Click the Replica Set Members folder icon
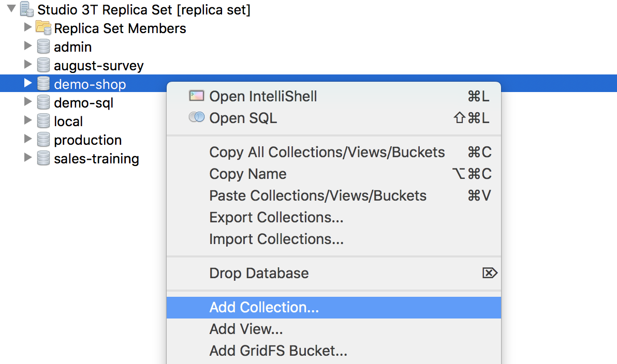This screenshot has width=617, height=364. [x=43, y=28]
